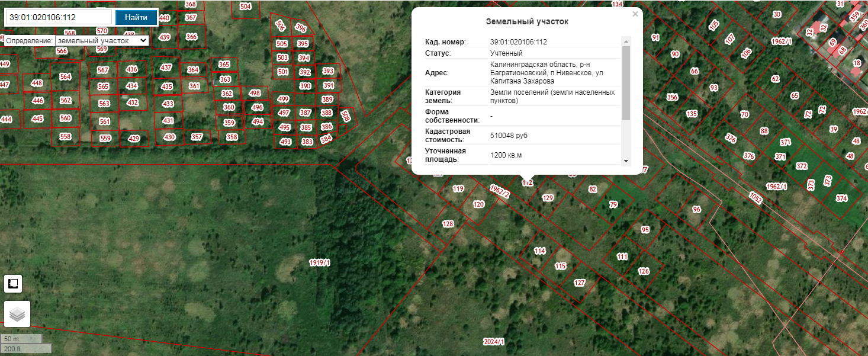The image size is (868, 356).
Task: Select parcel 558 on the map
Action: tap(65, 137)
